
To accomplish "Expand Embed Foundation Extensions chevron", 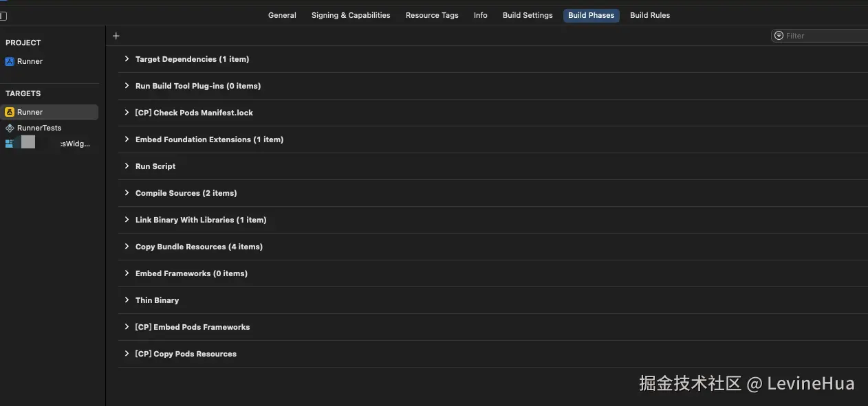I will coord(127,139).
